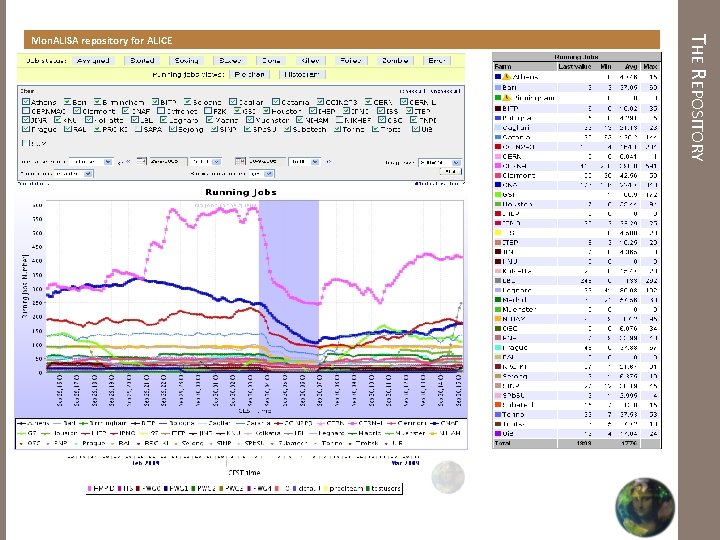Open the start time hour dropdown
Image resolution: width=720 pixels, height=540 pixels.
(x=206, y=162)
